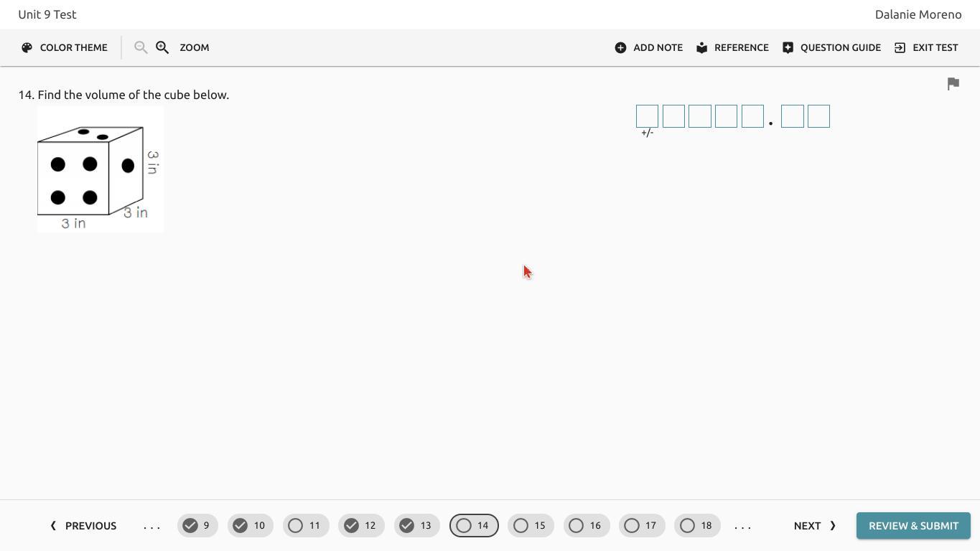The width and height of the screenshot is (980, 551).
Task: Click the cube dice image
Action: (101, 169)
